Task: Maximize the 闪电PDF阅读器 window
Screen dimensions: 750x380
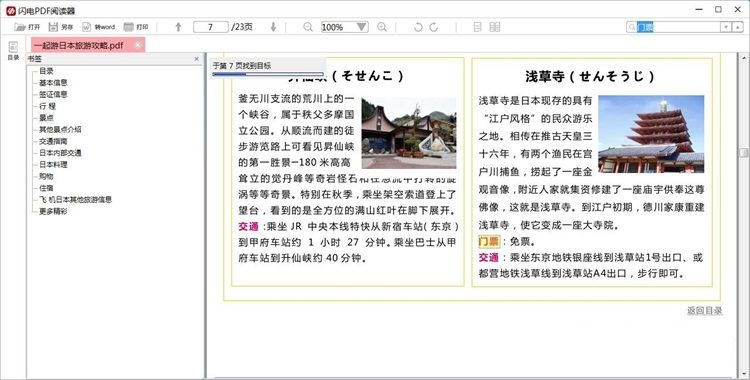Action: click(x=718, y=10)
